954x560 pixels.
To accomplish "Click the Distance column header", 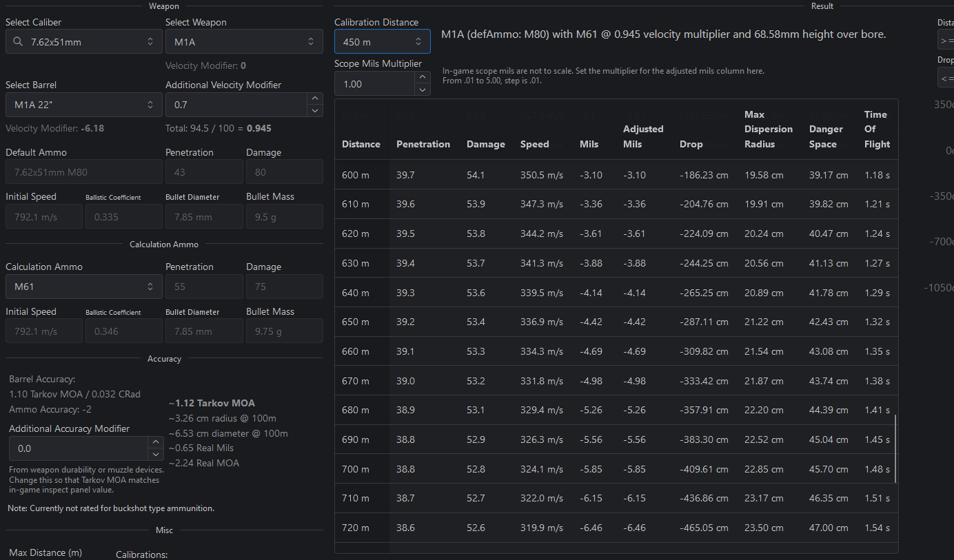I will [x=361, y=144].
